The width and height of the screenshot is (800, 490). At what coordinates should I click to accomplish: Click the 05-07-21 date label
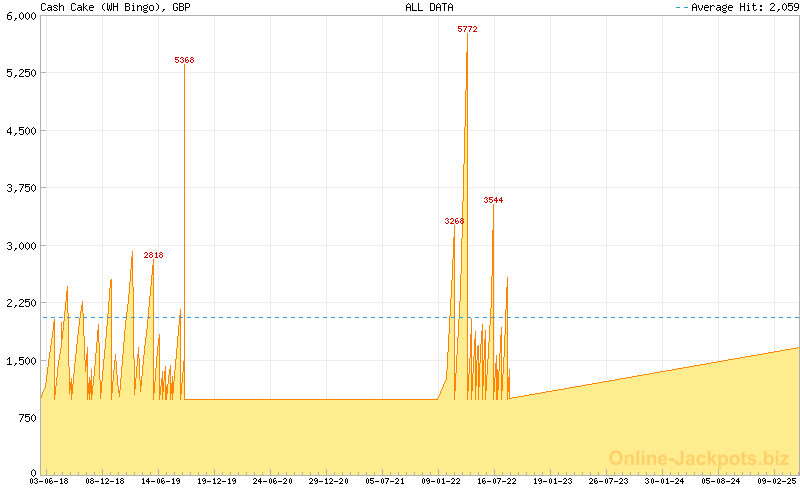click(385, 481)
